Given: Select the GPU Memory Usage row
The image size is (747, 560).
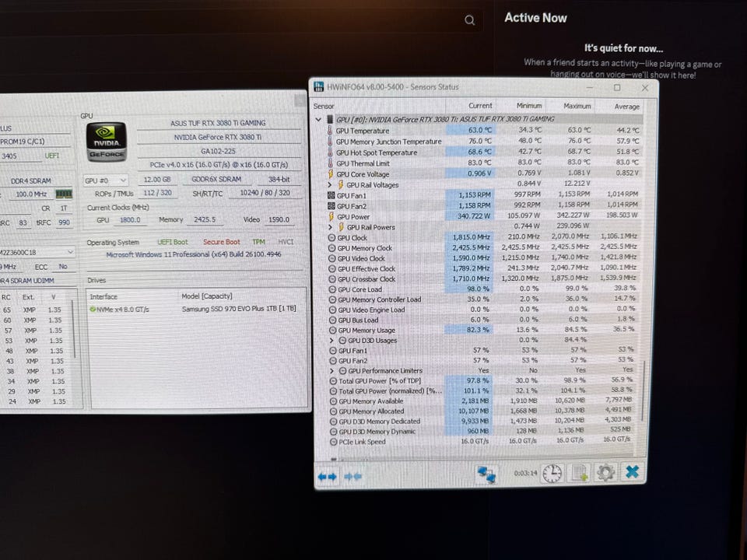Looking at the screenshot, I should (x=482, y=330).
